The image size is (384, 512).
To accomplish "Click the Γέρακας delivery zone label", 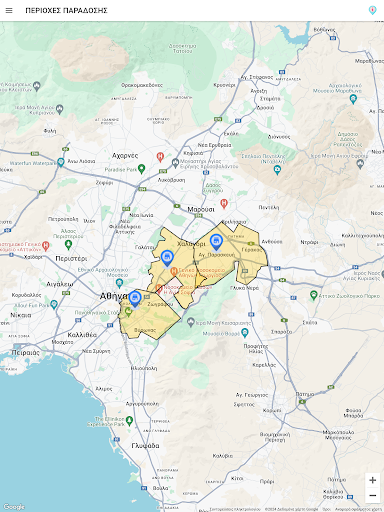I will coord(252,250).
